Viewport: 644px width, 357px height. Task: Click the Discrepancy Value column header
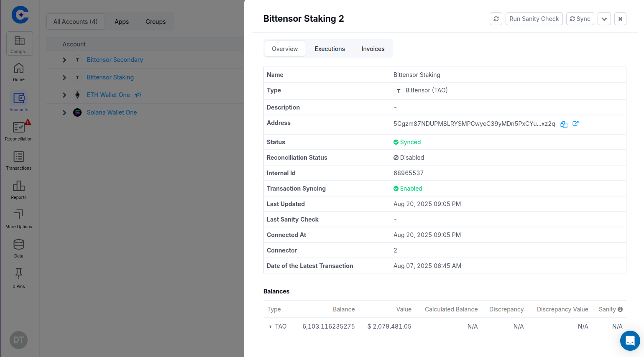pos(562,309)
